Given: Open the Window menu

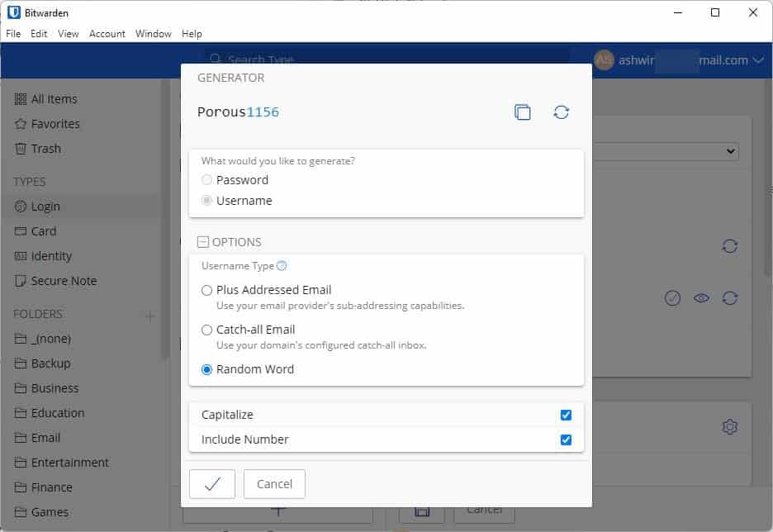Looking at the screenshot, I should (x=154, y=34).
